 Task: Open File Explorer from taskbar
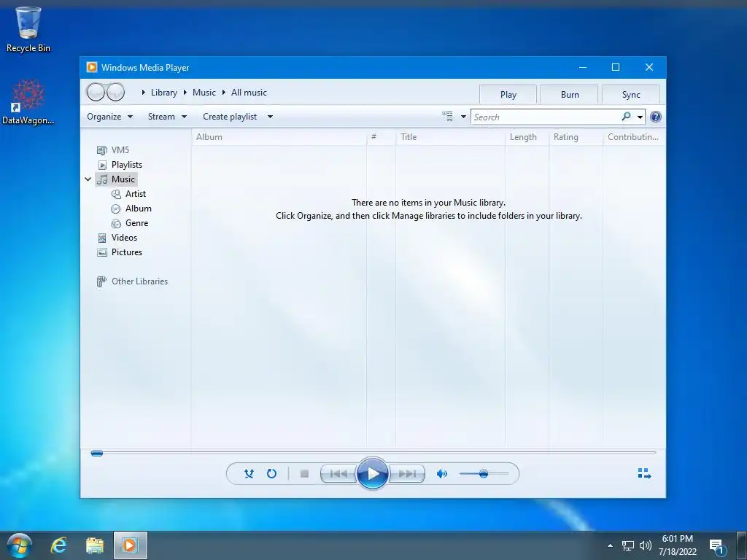(x=95, y=545)
